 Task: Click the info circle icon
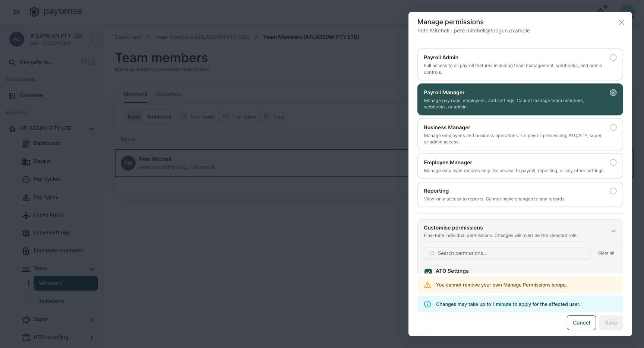427,304
